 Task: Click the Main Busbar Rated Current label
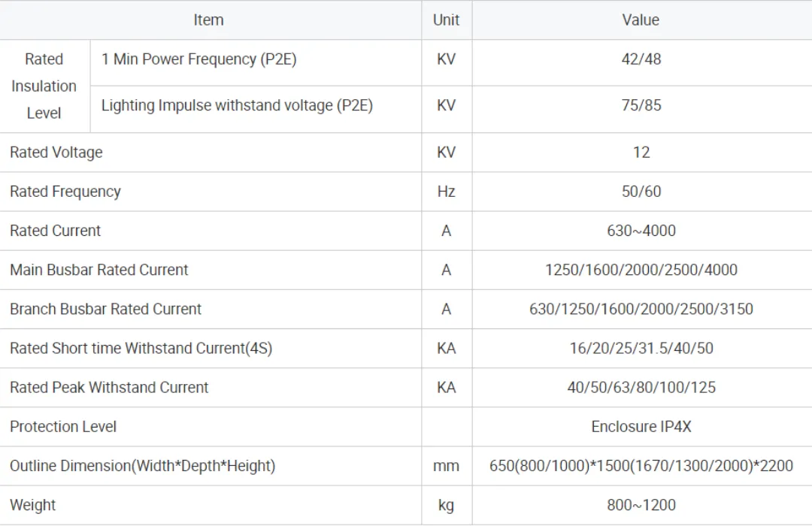[99, 270]
